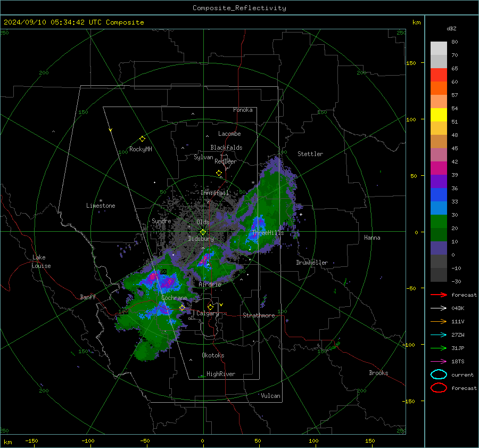Click the Drumheller map label
The height and width of the screenshot is (448, 479).
click(x=312, y=263)
